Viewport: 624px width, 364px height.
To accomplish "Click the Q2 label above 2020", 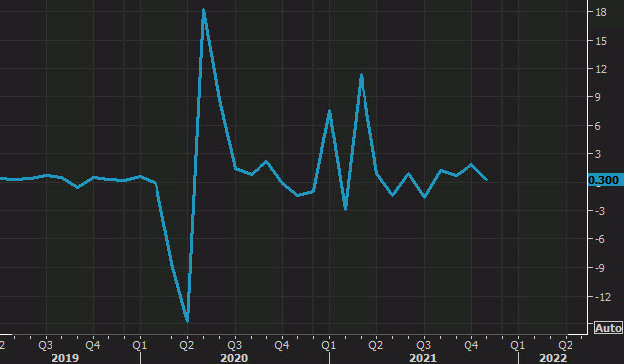I will 186,345.
